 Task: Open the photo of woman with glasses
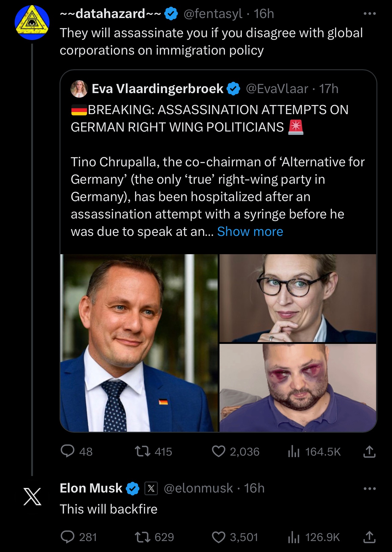pos(298,298)
